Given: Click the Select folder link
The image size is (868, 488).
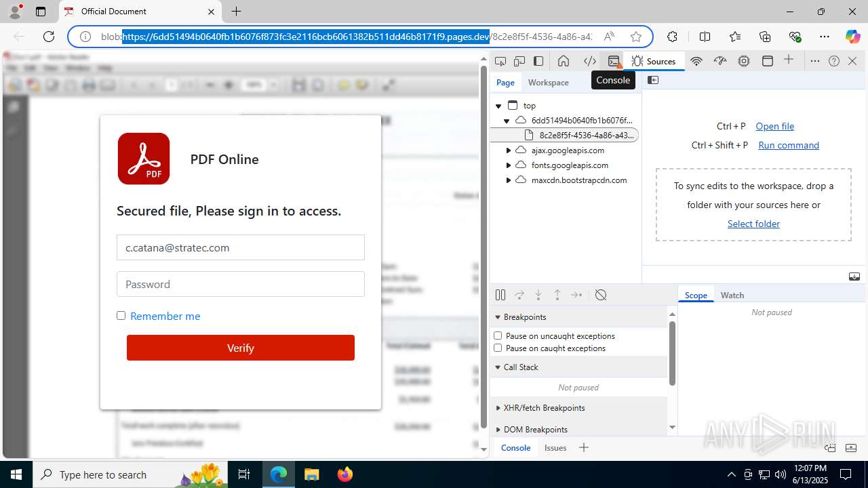Looking at the screenshot, I should [x=753, y=224].
